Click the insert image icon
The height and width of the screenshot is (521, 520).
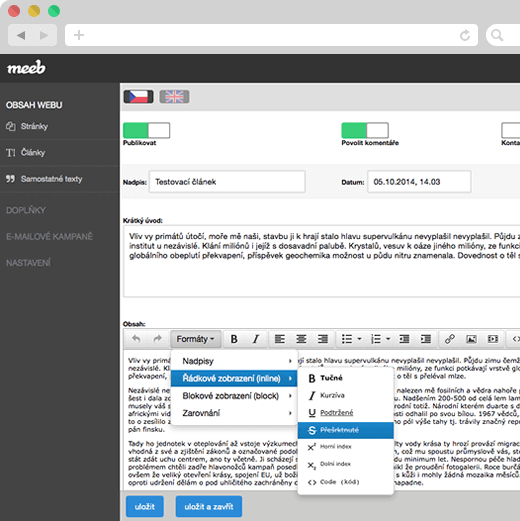471,339
